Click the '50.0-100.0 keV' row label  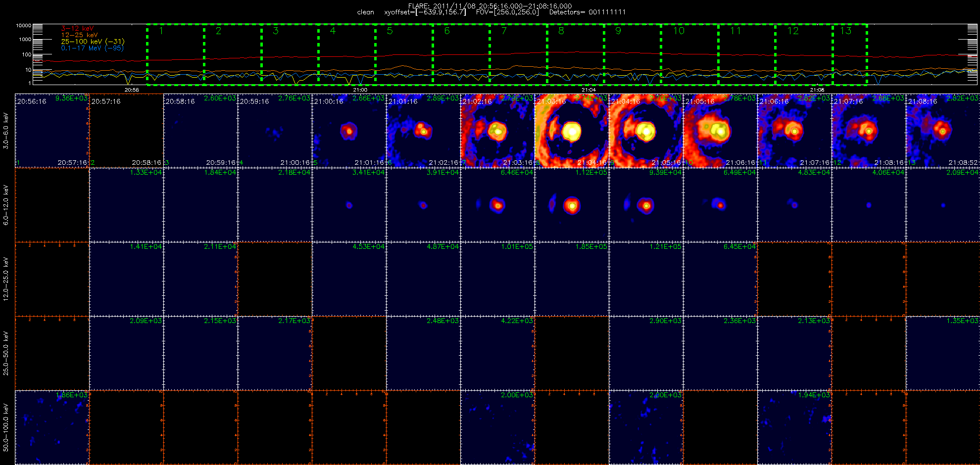(6, 427)
